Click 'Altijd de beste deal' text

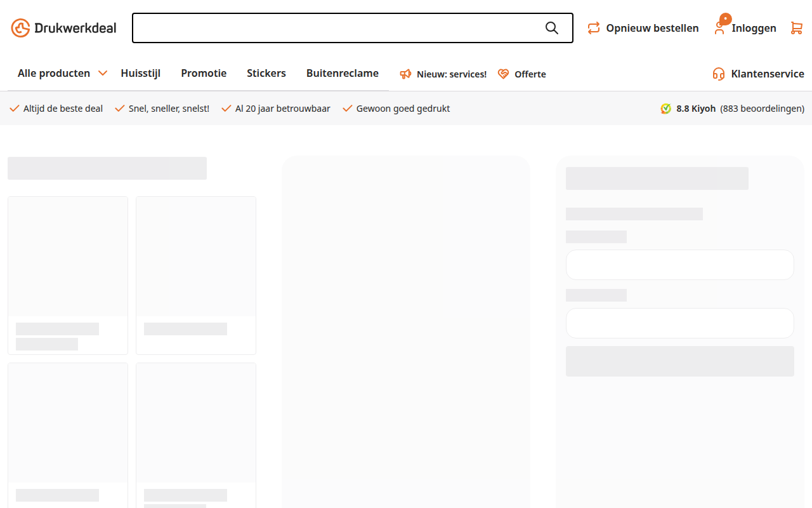pos(63,109)
